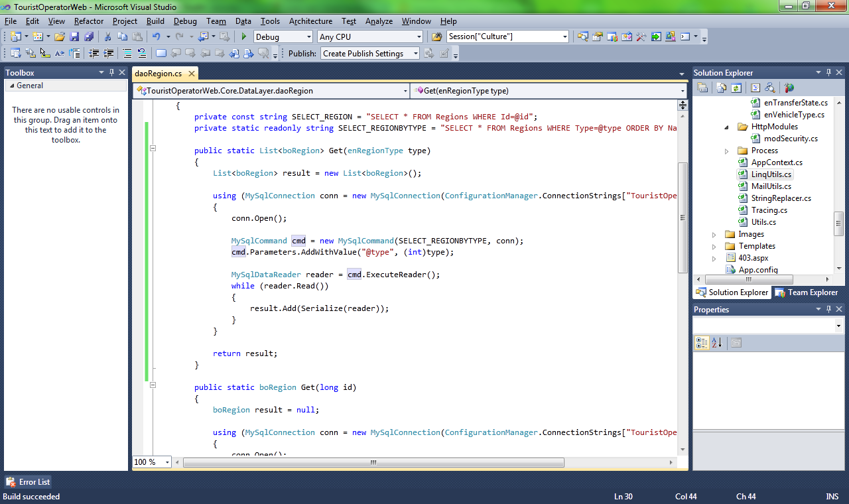849x504 pixels.
Task: Open the Build menu
Action: (155, 21)
